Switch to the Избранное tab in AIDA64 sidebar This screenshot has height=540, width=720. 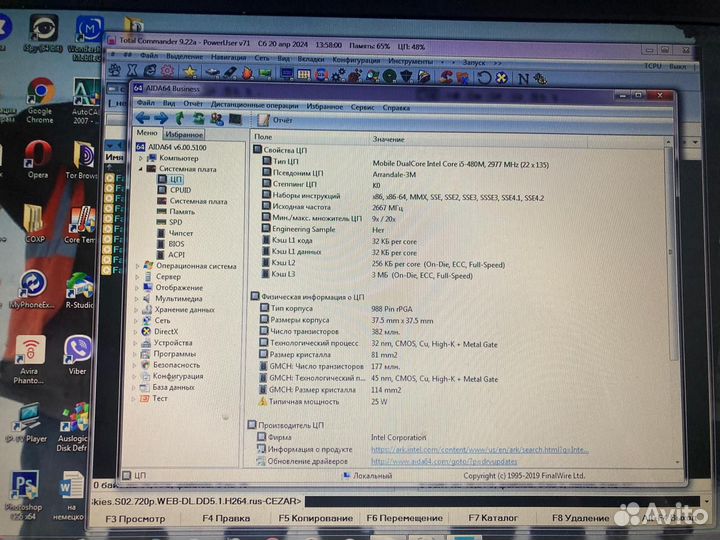[184, 135]
